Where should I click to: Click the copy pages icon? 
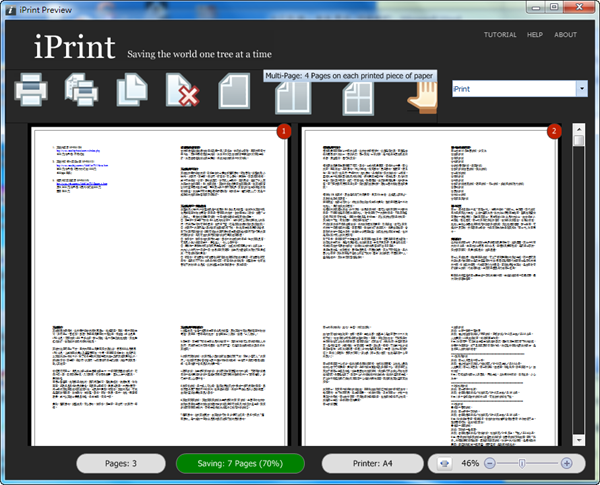point(132,90)
